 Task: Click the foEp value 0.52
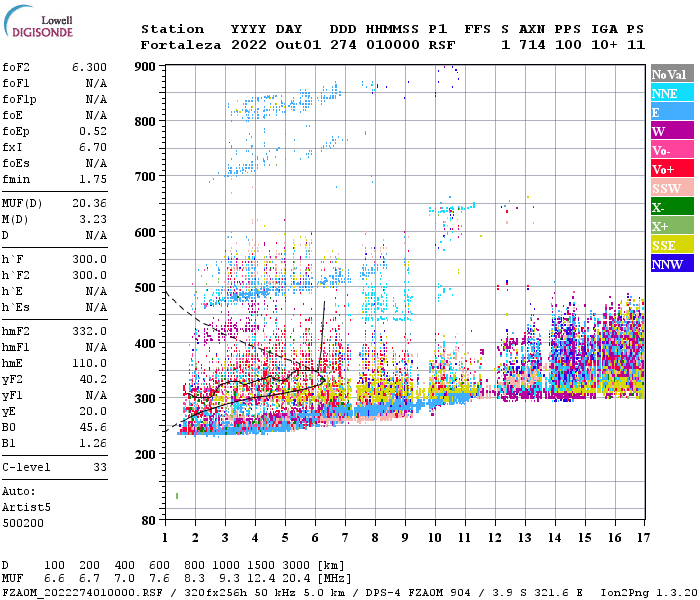point(93,131)
